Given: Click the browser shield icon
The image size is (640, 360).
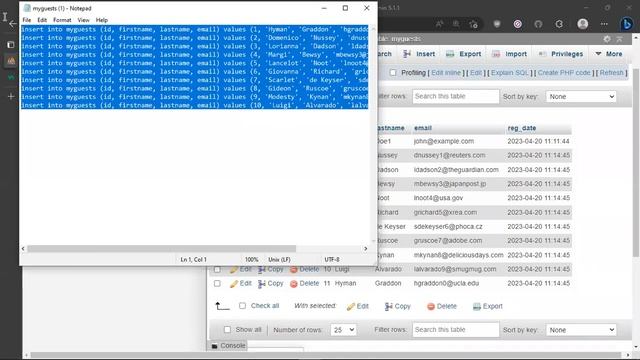Looking at the screenshot, I should pos(497,24).
